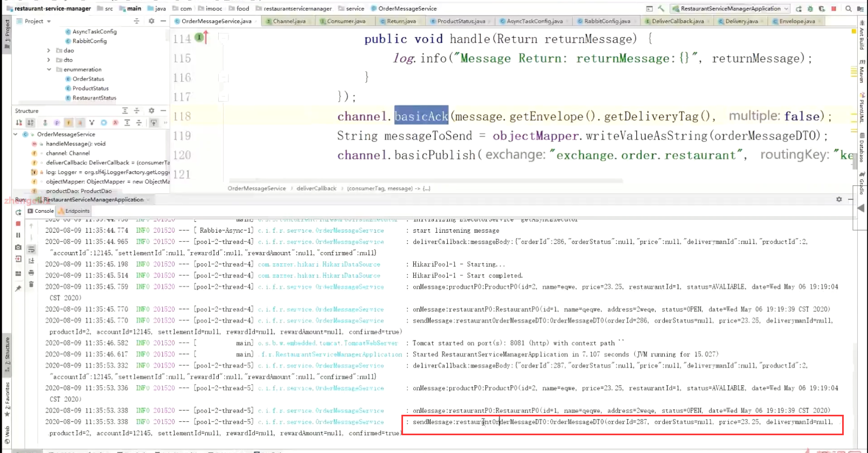Click the deliverCallback breadcrumb below the editor

316,189
